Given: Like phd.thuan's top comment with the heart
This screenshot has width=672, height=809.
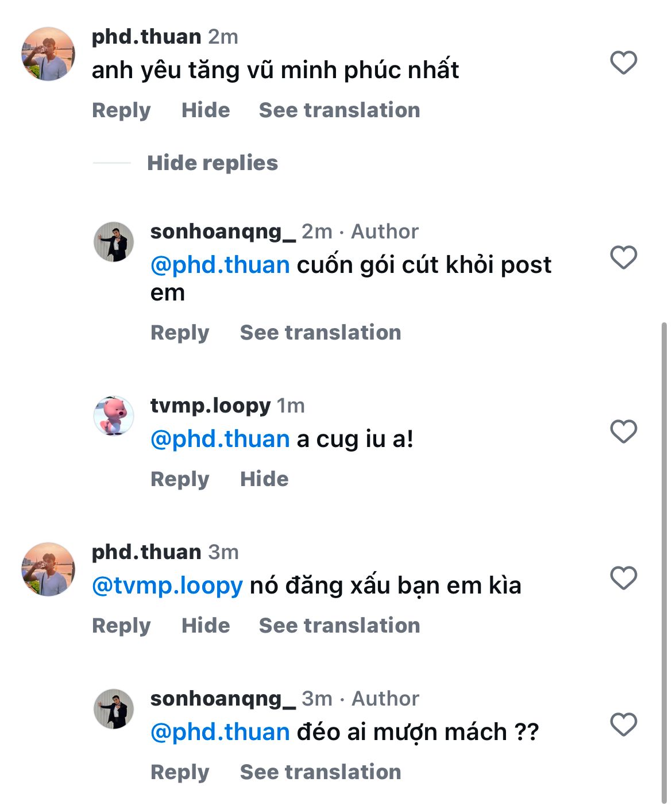Looking at the screenshot, I should [623, 63].
